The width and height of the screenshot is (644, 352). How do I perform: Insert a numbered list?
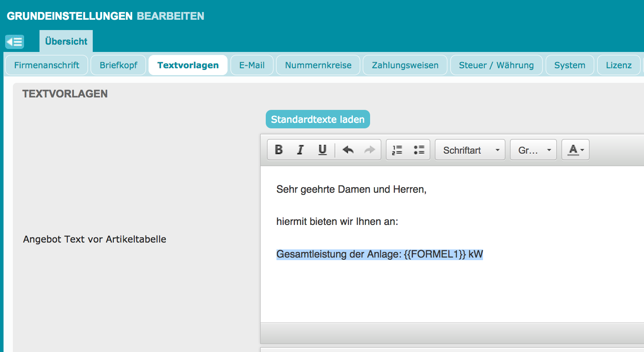[x=397, y=150]
